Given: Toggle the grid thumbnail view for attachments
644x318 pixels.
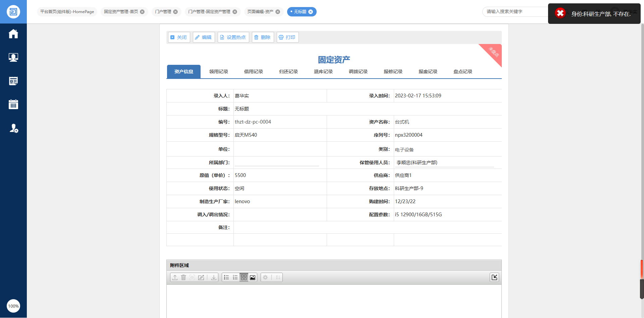Looking at the screenshot, I should pyautogui.click(x=244, y=277).
